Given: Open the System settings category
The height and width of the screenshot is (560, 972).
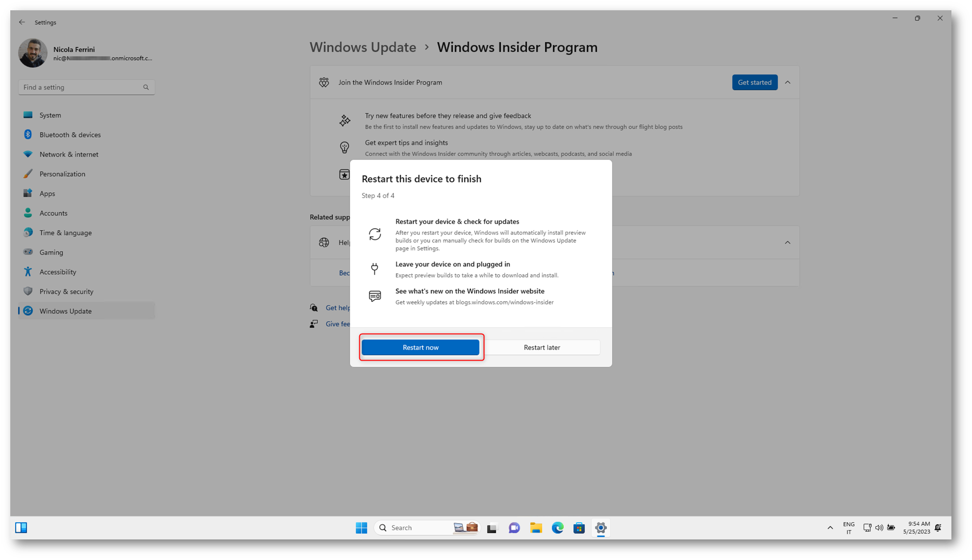Looking at the screenshot, I should click(x=50, y=115).
